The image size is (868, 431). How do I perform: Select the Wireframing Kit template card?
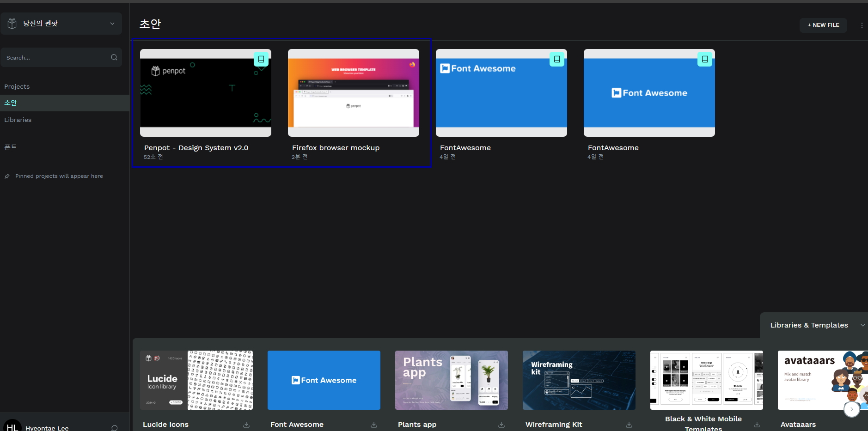point(579,380)
